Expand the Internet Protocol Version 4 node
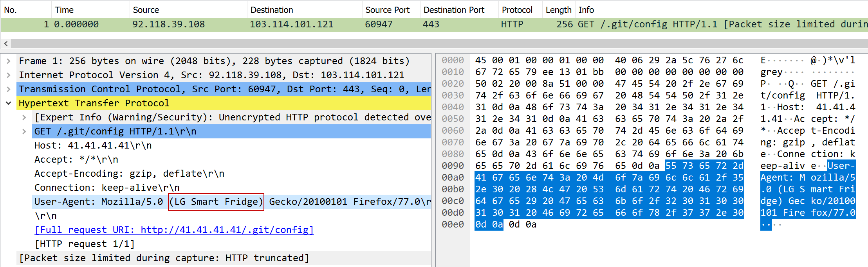The width and height of the screenshot is (868, 267). coord(8,75)
